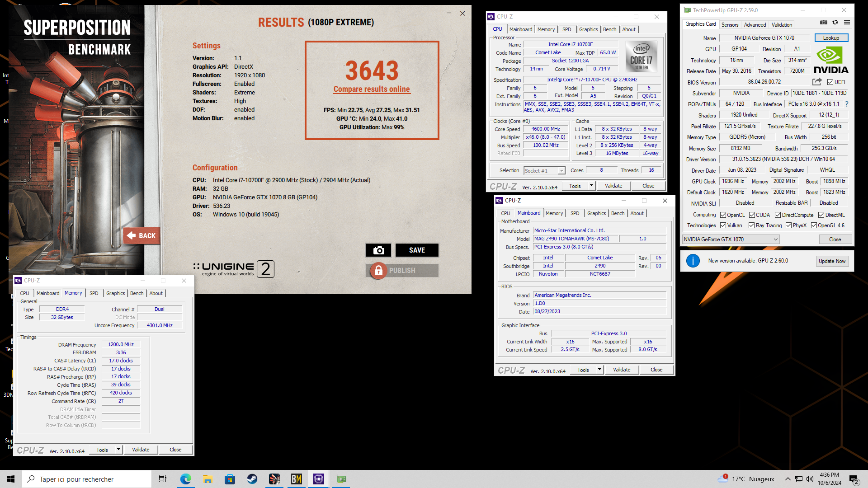Open Microsoft Store from the taskbar
The width and height of the screenshot is (868, 488).
[230, 479]
